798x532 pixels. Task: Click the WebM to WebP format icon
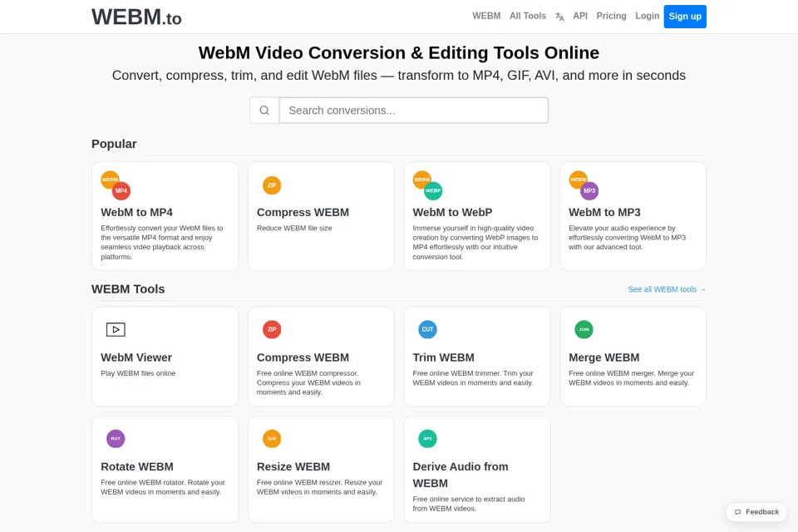pyautogui.click(x=427, y=185)
